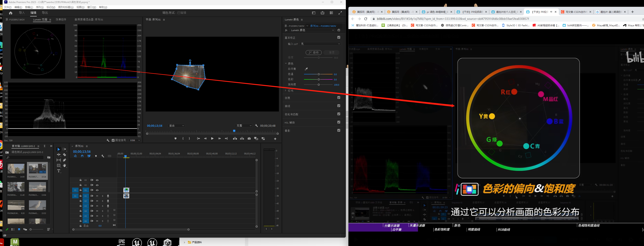Click the 自动 auto-correct button
The image size is (644, 246).
point(313,52)
